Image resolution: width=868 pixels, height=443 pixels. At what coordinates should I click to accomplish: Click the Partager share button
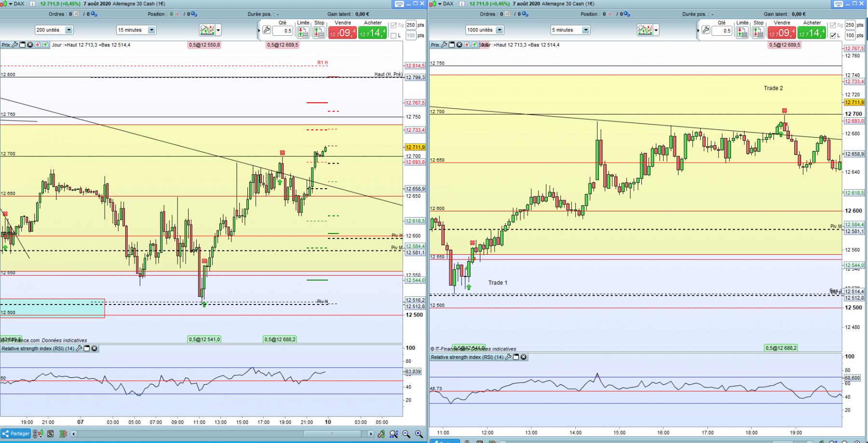[x=16, y=434]
